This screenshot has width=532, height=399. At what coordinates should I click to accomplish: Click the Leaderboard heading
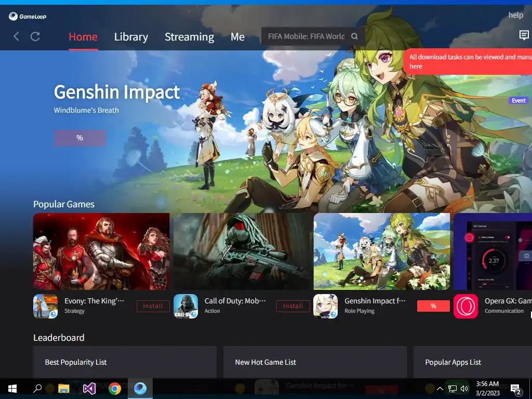59,338
